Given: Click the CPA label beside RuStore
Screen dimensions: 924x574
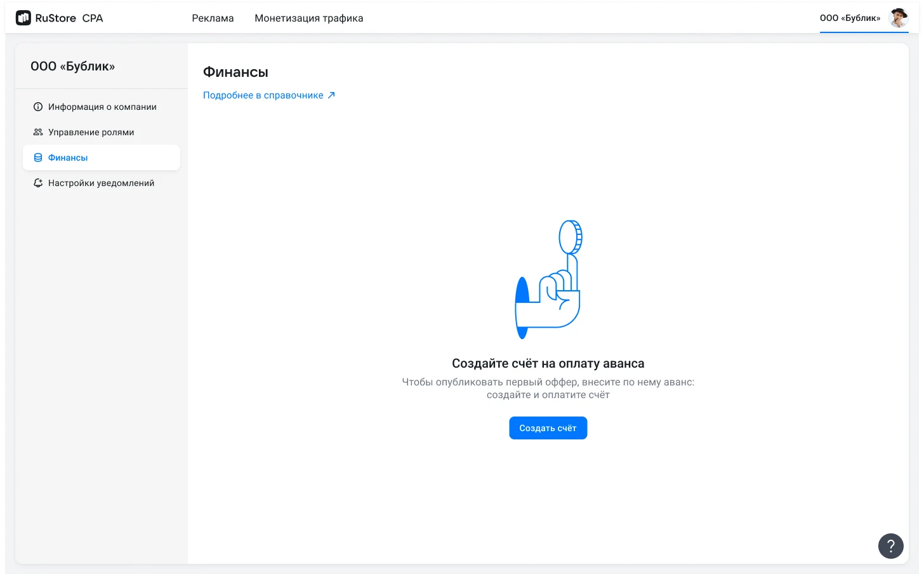Looking at the screenshot, I should point(93,18).
